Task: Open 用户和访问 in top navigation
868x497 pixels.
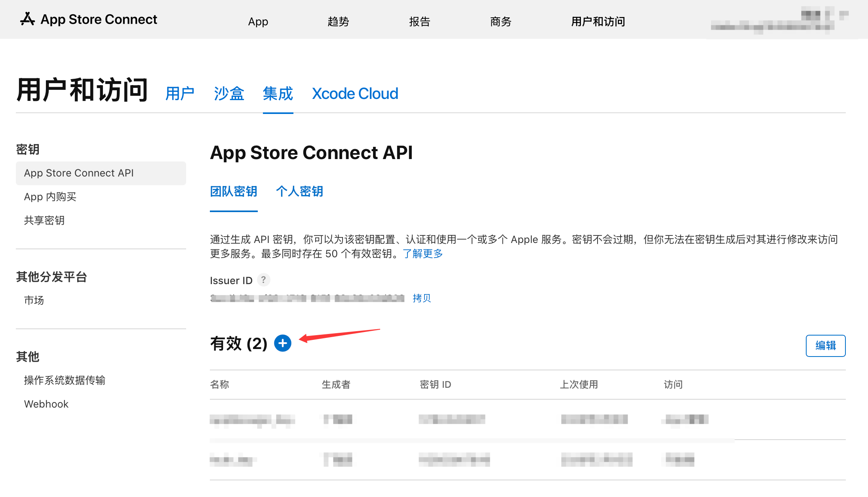Action: click(x=598, y=21)
